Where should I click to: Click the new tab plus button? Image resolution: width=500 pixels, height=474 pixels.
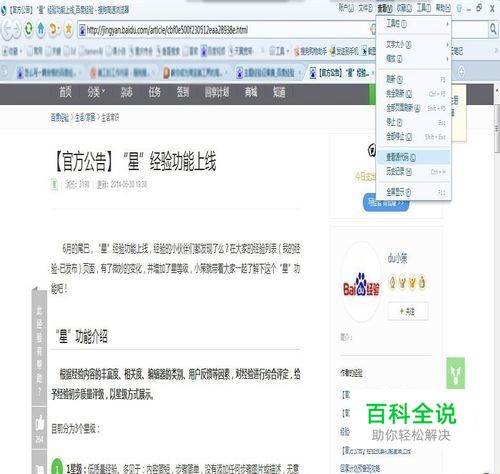[461, 71]
